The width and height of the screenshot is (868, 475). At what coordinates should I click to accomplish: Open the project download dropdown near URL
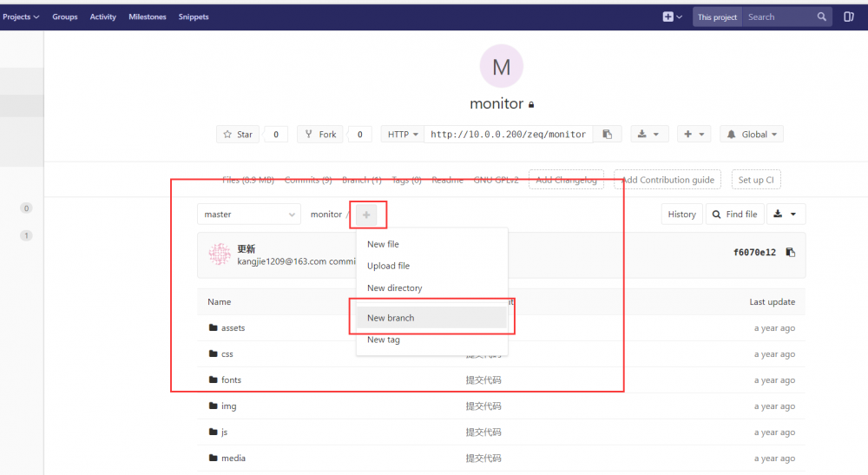648,134
